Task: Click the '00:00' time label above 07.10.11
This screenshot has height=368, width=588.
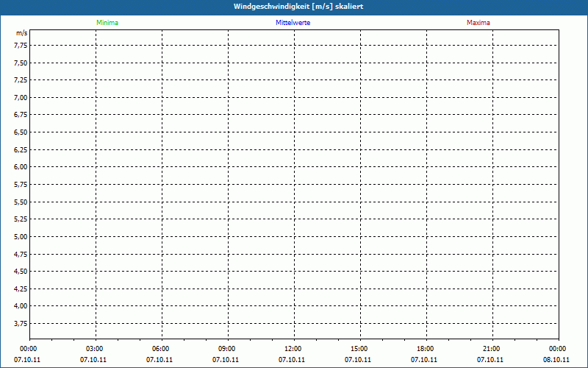Action: [28, 349]
